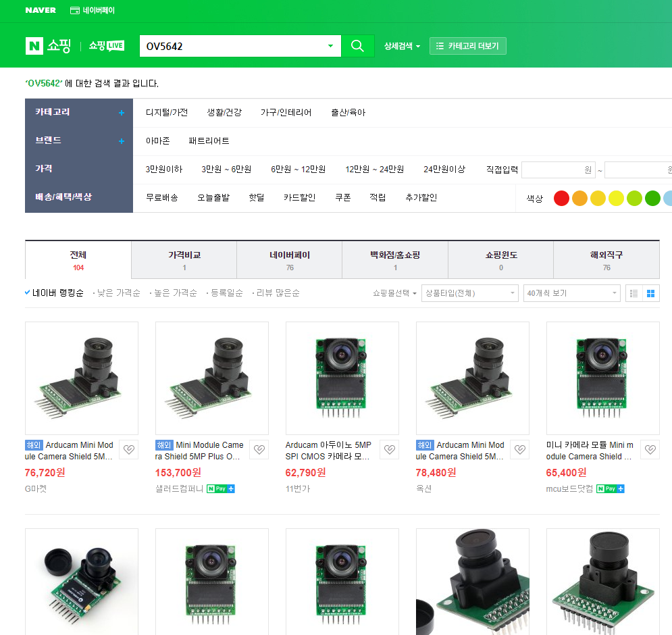Toggle 쿠폰 filter
Viewport: 672px width, 635px height.
point(343,198)
